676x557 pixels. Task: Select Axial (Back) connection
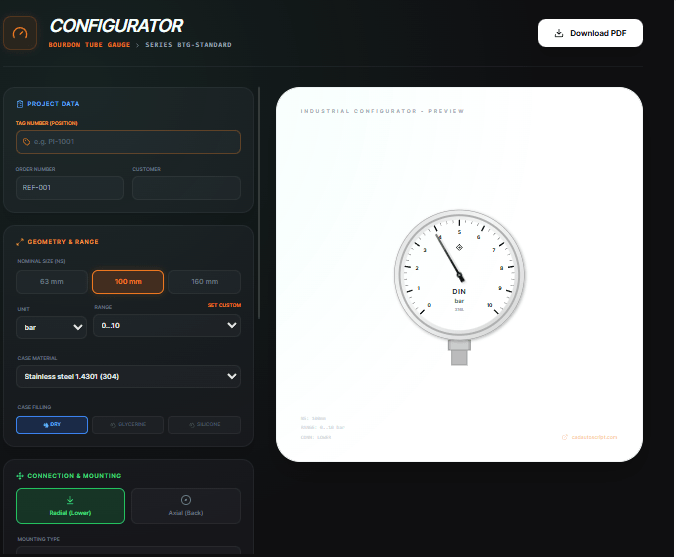point(186,506)
